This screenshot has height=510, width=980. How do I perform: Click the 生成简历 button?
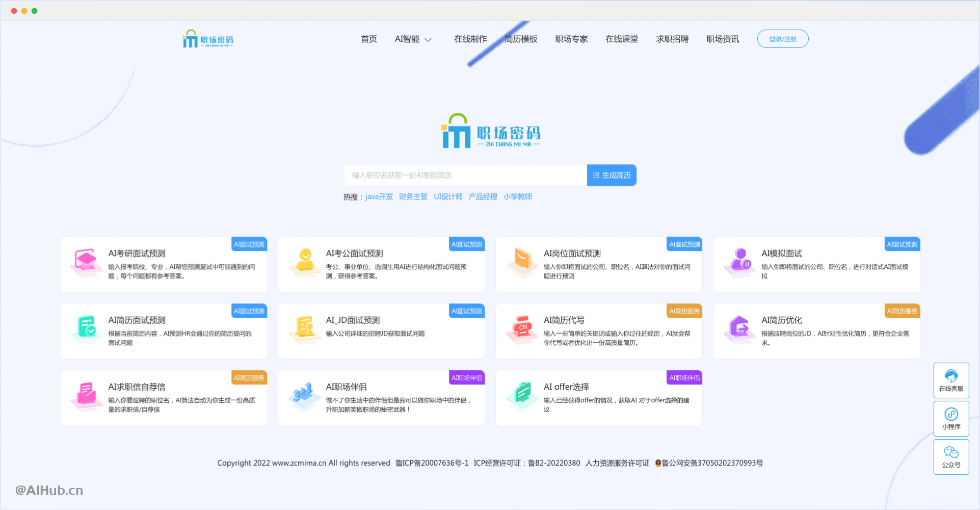[611, 175]
